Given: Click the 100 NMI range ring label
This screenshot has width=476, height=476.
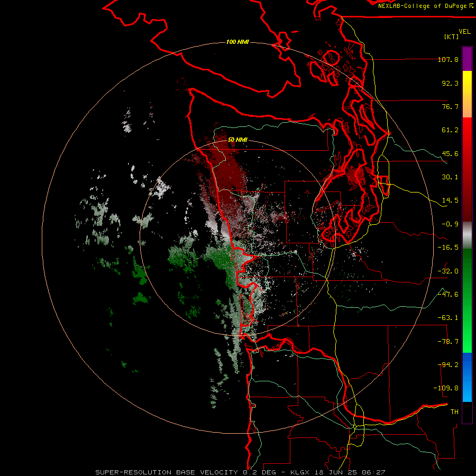Looking at the screenshot, I should (x=237, y=42).
